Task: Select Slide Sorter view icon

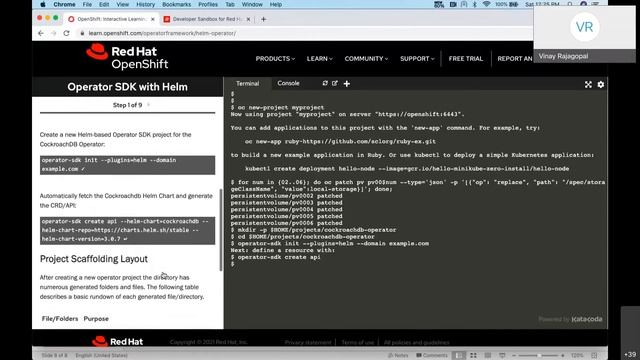Action: click(473, 356)
